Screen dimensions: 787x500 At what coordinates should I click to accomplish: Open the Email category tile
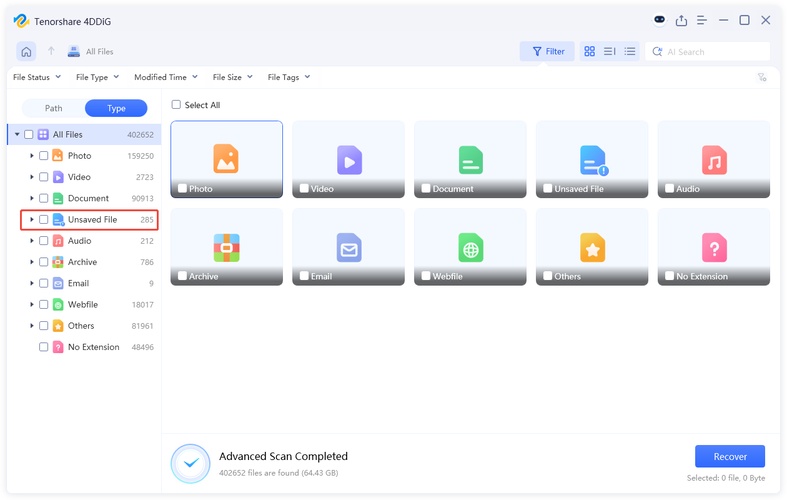(x=348, y=247)
